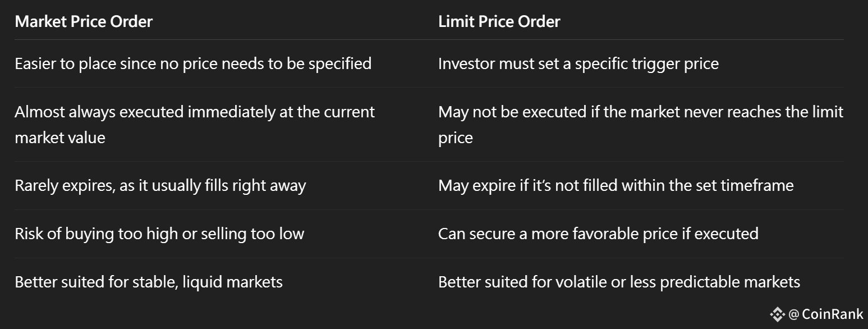Click the cell 'Easier to place since no price'

[193, 63]
